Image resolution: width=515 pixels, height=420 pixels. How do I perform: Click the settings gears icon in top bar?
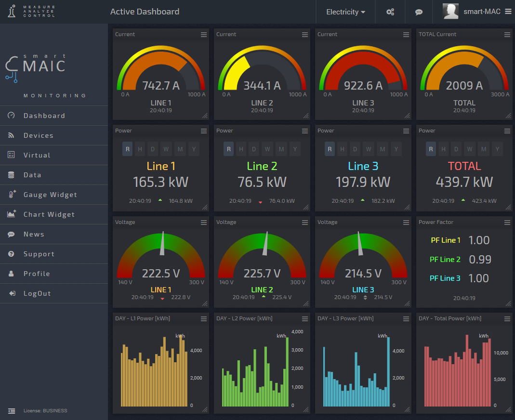pos(390,12)
